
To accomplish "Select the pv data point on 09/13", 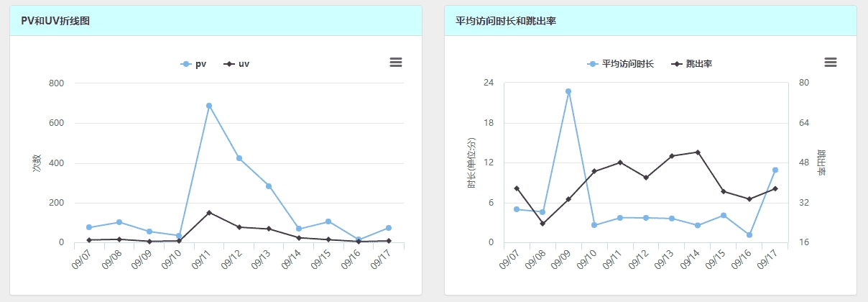I will tap(269, 186).
